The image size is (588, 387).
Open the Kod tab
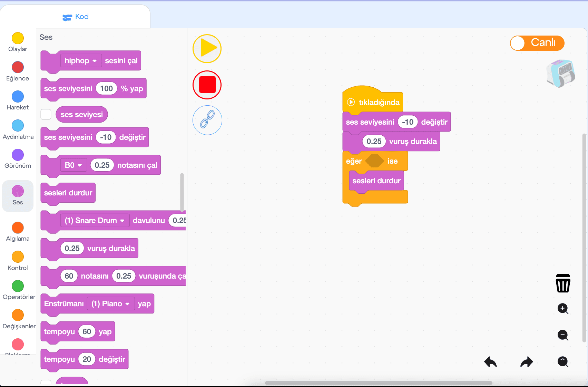point(76,17)
